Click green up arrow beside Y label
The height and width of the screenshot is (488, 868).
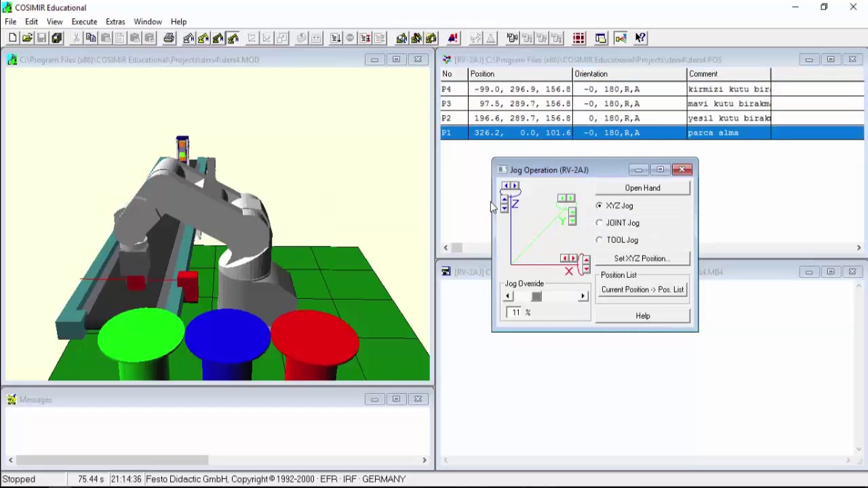[x=572, y=211]
